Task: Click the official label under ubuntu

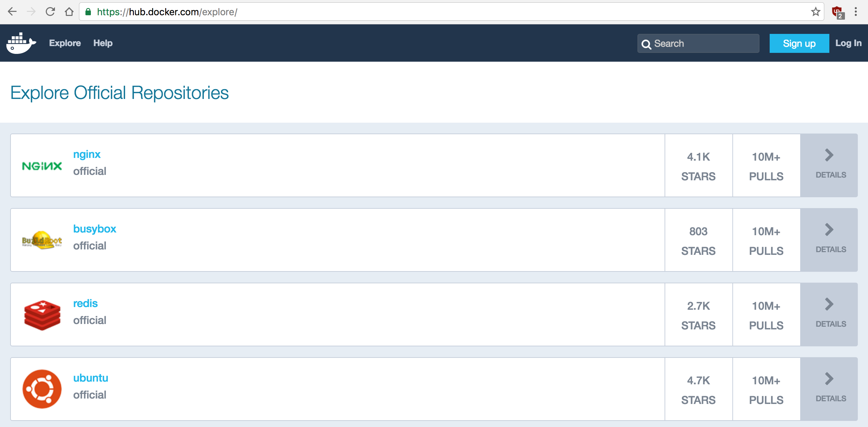Action: 90,395
